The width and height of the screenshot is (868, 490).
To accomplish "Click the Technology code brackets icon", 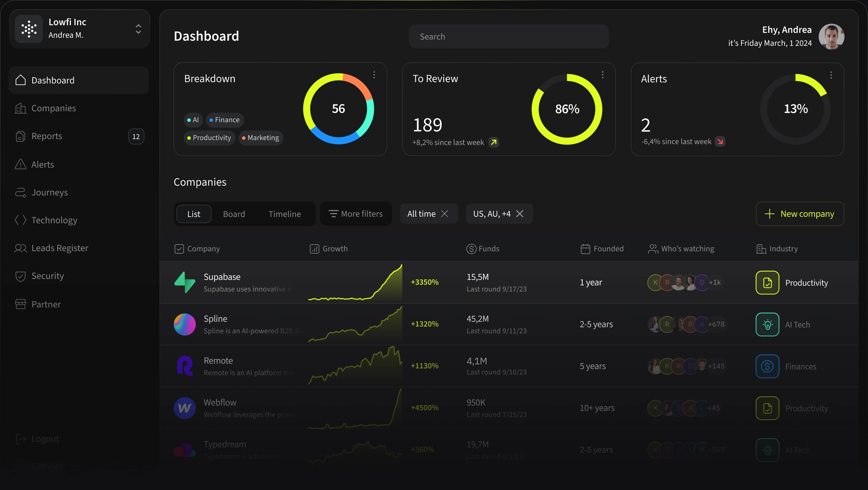I will [20, 220].
